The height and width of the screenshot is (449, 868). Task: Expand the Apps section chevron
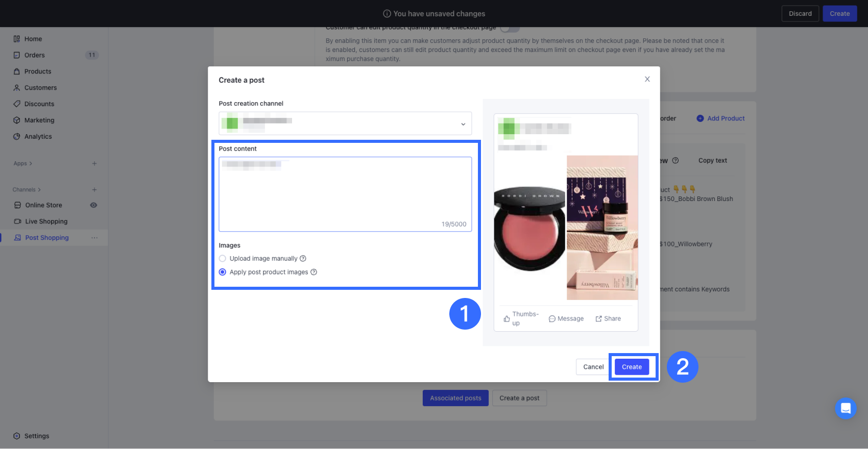click(x=31, y=164)
